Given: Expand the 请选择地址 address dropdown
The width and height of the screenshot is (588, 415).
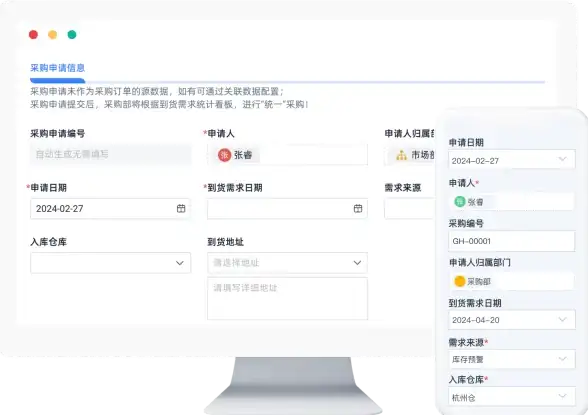Looking at the screenshot, I should pyautogui.click(x=287, y=263).
